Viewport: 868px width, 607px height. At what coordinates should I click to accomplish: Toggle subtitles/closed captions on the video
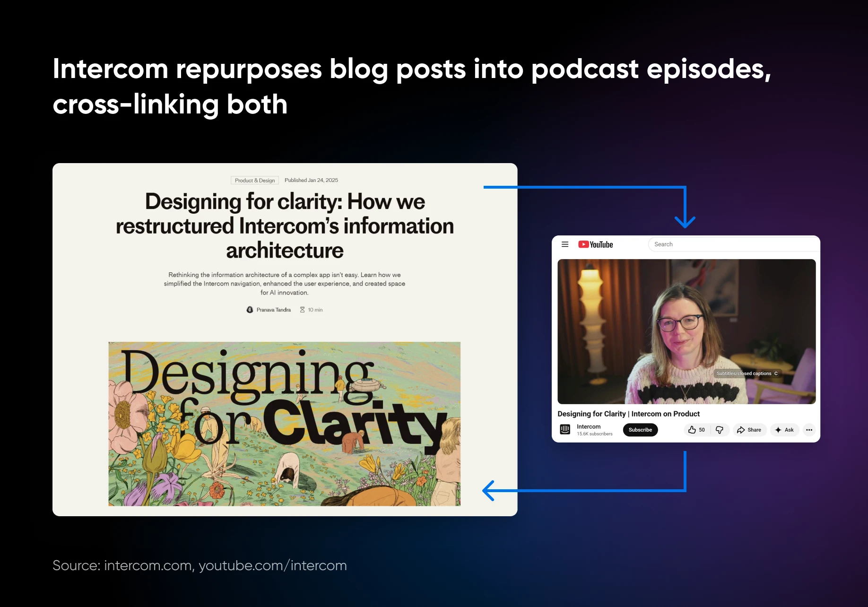click(746, 373)
